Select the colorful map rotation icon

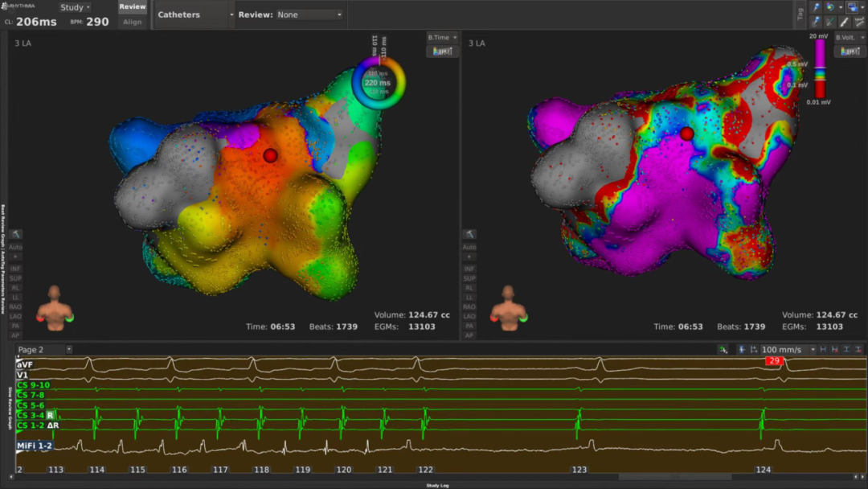(x=832, y=6)
